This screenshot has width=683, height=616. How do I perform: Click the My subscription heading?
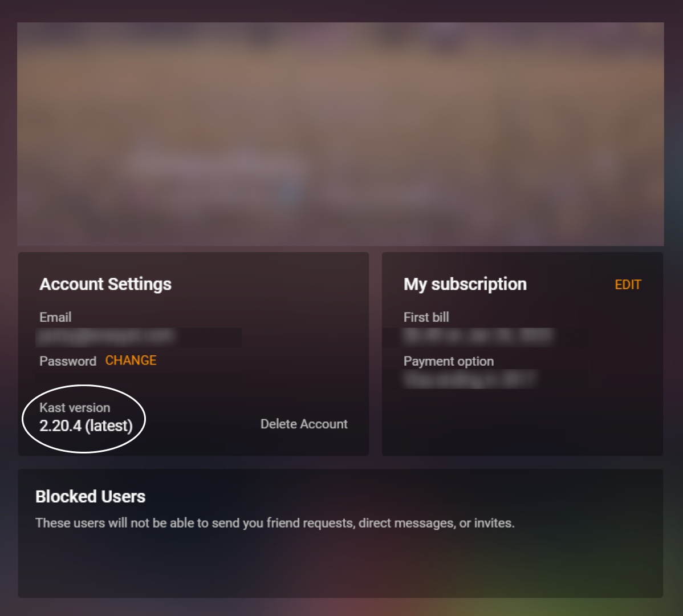465,284
